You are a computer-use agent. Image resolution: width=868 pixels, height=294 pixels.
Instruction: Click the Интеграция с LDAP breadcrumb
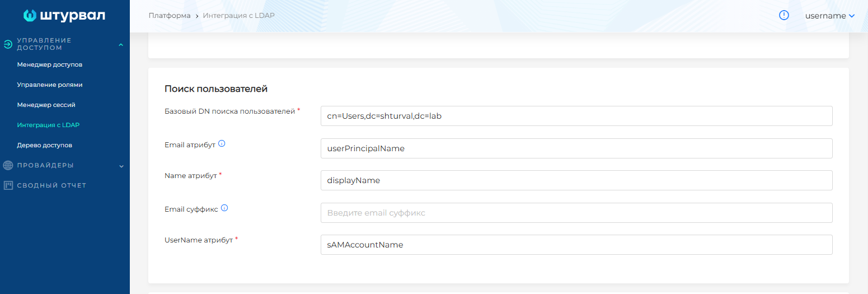tap(238, 16)
